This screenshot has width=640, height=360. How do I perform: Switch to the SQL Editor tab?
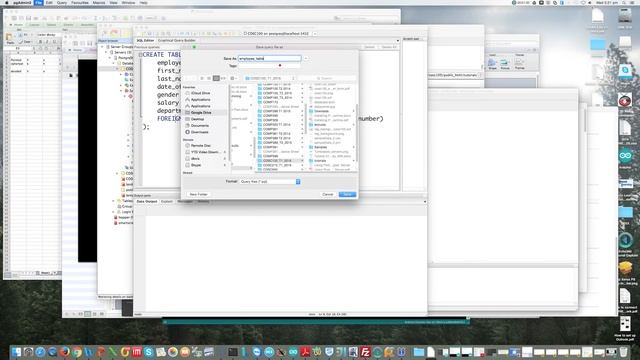pos(145,40)
